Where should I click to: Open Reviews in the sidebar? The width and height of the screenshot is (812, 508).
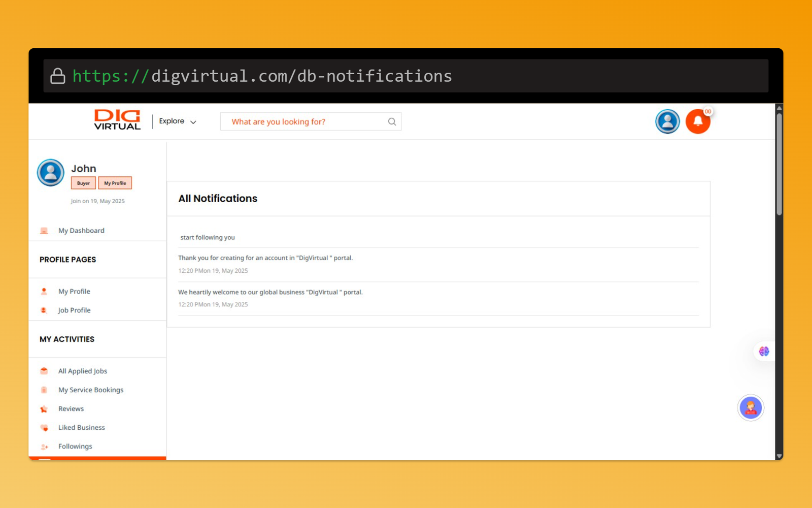[71, 409]
